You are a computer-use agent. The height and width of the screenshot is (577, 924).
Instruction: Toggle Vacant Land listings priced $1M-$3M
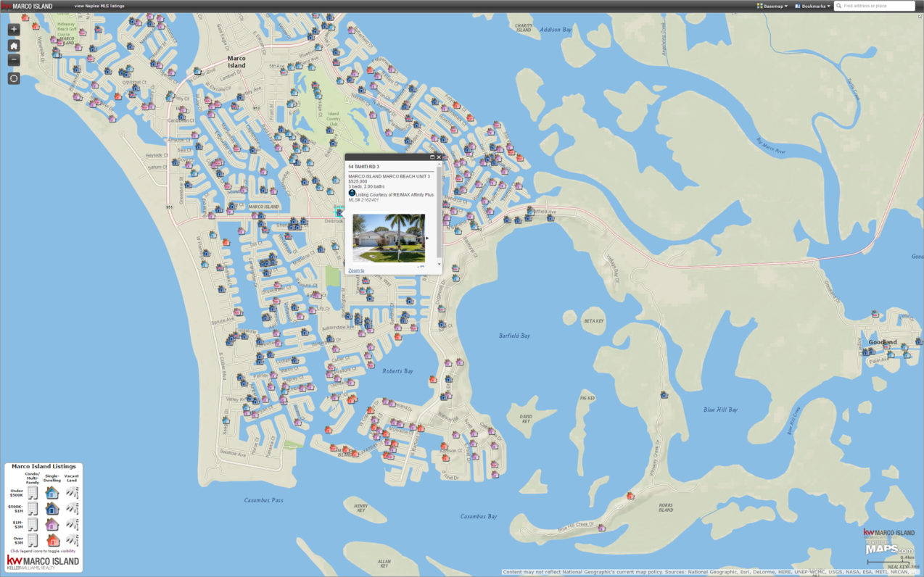pos(72,524)
